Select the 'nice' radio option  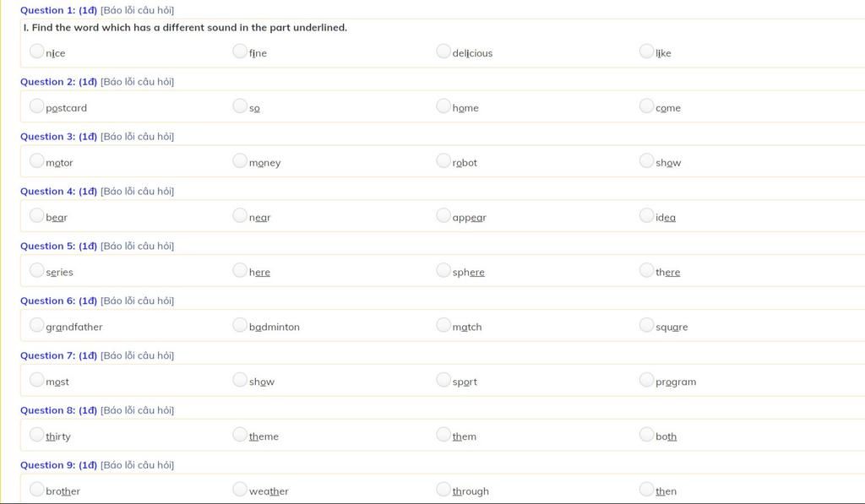[x=36, y=51]
